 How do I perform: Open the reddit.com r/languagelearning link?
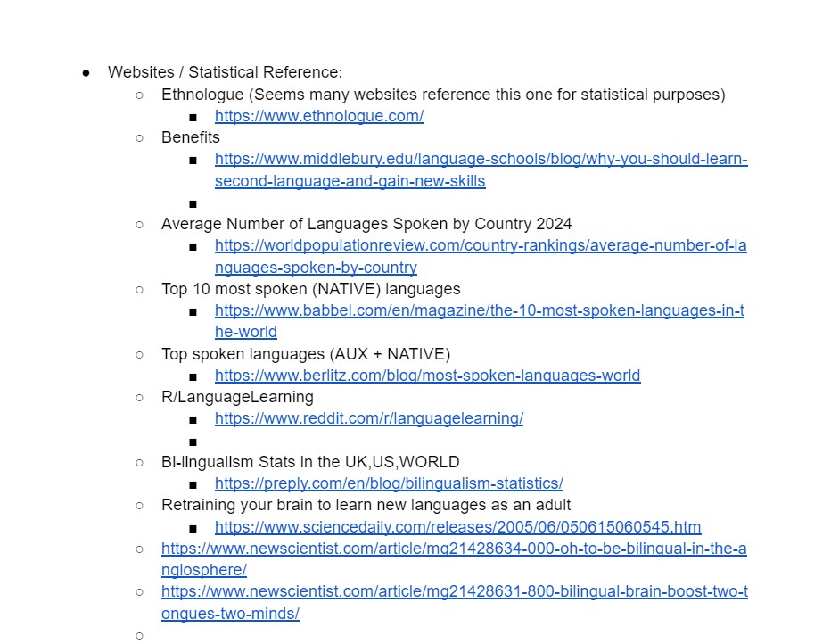[x=369, y=418]
